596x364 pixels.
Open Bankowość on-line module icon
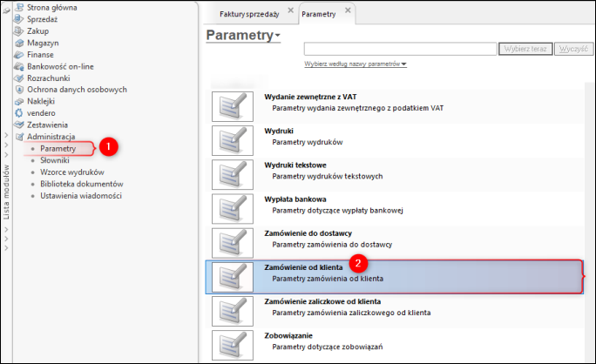[x=19, y=66]
